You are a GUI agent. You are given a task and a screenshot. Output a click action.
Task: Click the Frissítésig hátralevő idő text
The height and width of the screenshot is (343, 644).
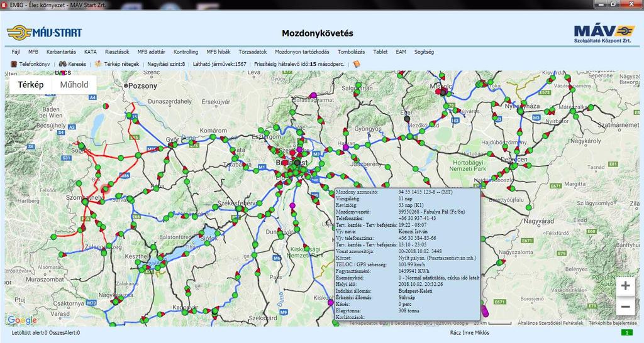pos(299,65)
